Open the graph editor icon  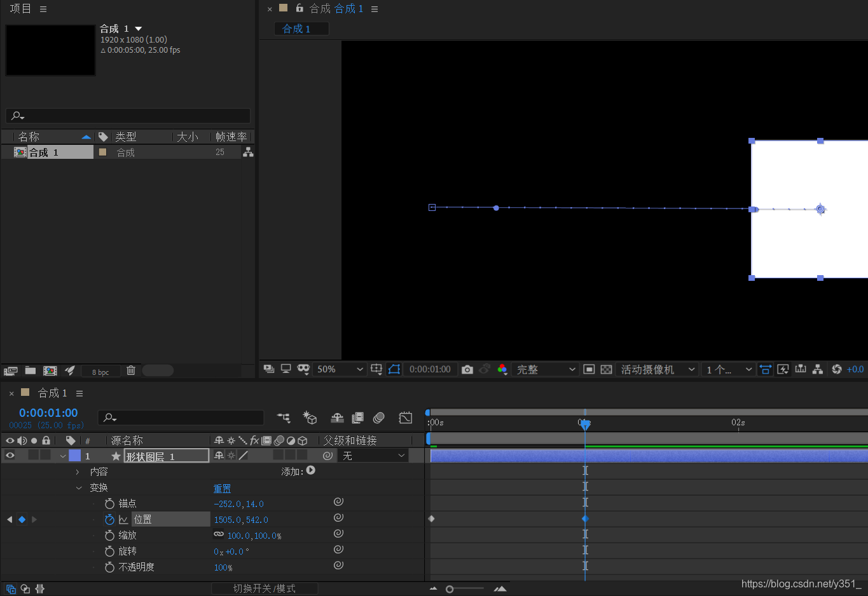coord(405,417)
